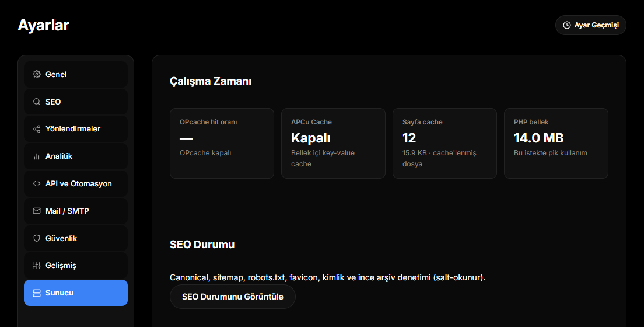Click the envelope icon beside Mail / SMTP

click(x=37, y=211)
